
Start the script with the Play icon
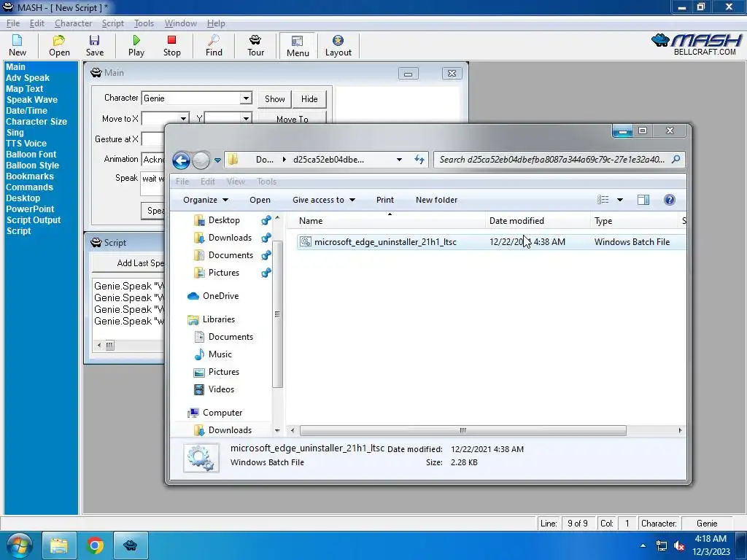136,46
